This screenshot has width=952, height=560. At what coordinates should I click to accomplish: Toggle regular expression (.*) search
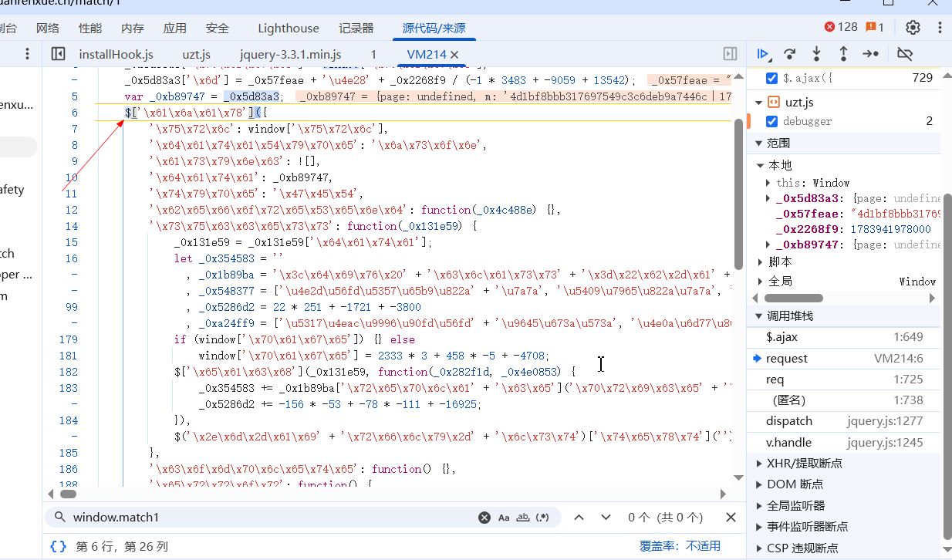click(x=542, y=518)
